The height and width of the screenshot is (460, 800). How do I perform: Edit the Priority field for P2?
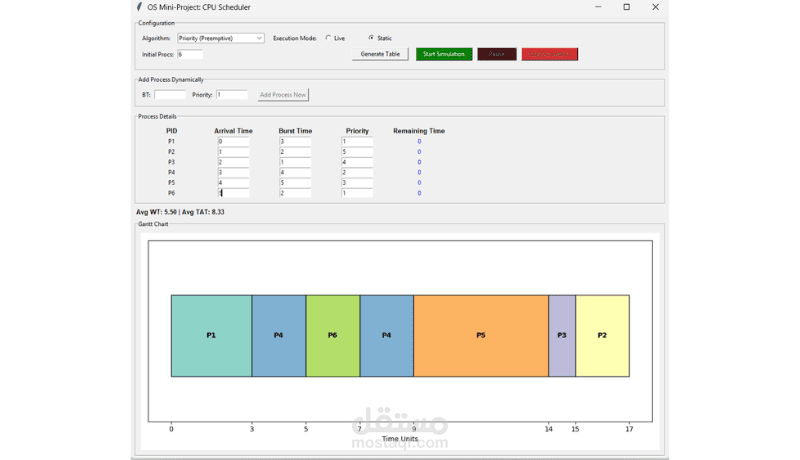coord(357,151)
